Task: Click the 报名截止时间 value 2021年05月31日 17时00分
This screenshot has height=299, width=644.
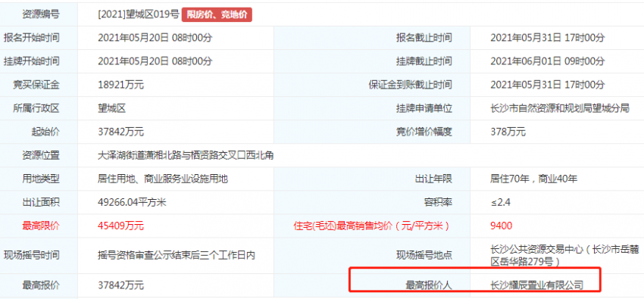Action: pyautogui.click(x=548, y=38)
